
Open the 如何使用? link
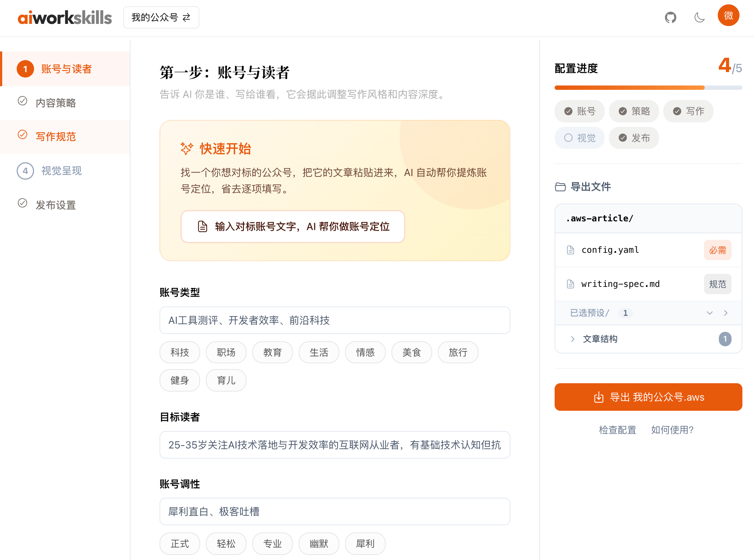[x=672, y=430]
